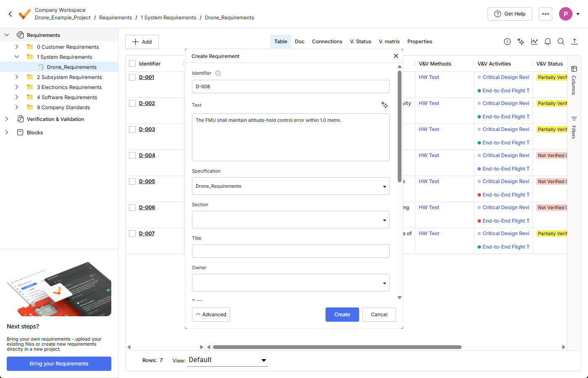Switch to the V. Status tab

[x=361, y=42]
